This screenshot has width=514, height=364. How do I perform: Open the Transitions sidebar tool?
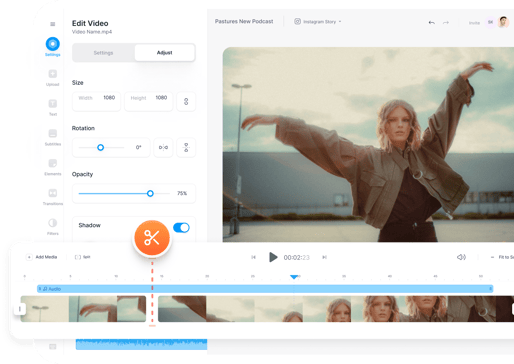53,197
